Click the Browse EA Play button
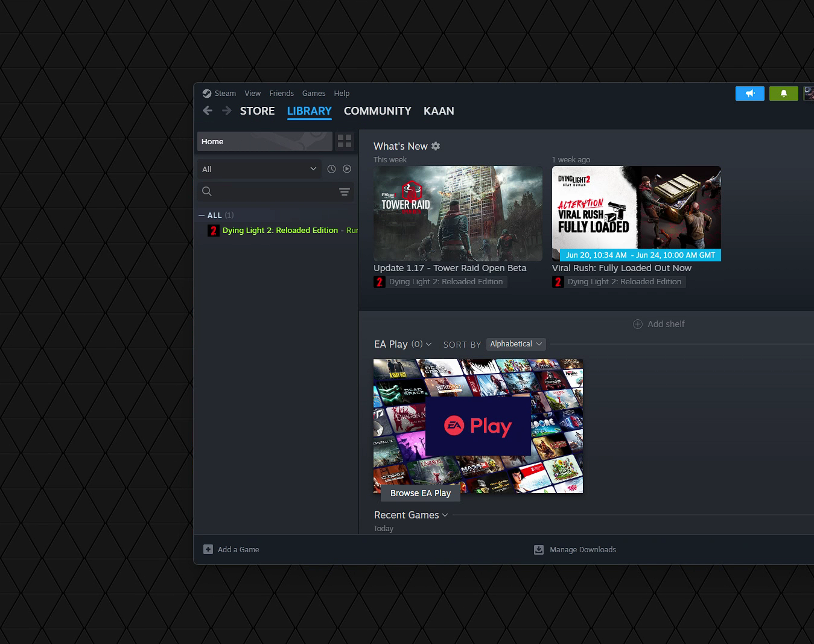The height and width of the screenshot is (644, 814). (x=421, y=493)
